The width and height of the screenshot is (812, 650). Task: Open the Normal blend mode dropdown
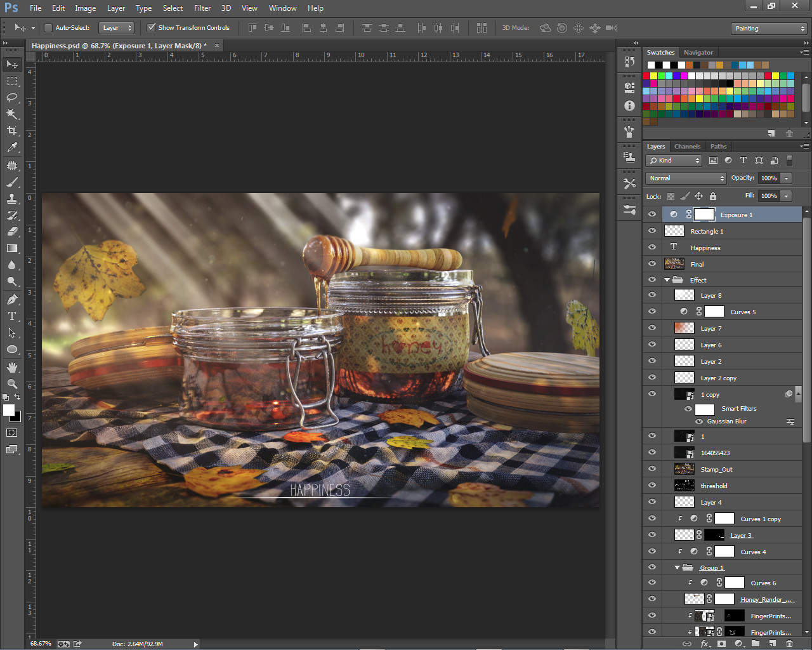point(685,178)
